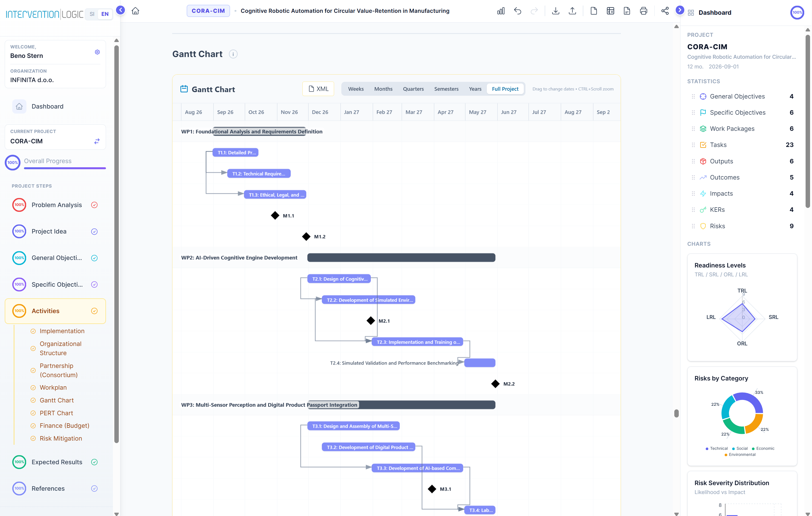Go to Organizational Structure sub-step

(61, 348)
